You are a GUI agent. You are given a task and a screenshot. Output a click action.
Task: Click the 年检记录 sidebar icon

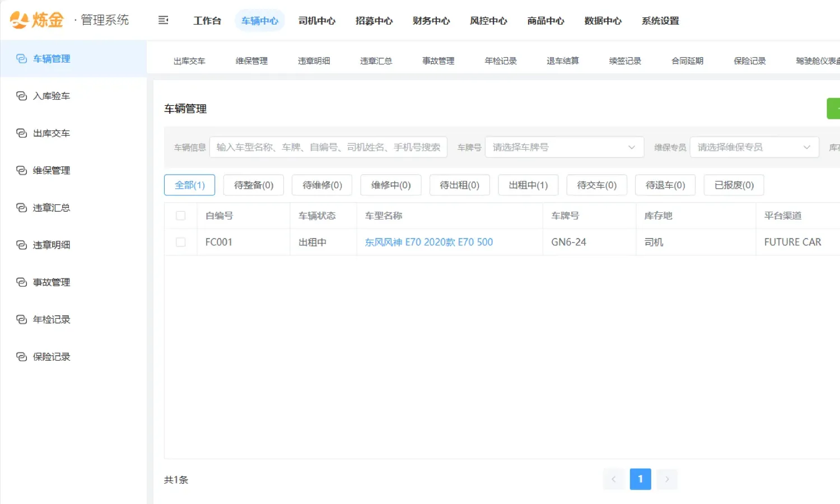pyautogui.click(x=21, y=320)
